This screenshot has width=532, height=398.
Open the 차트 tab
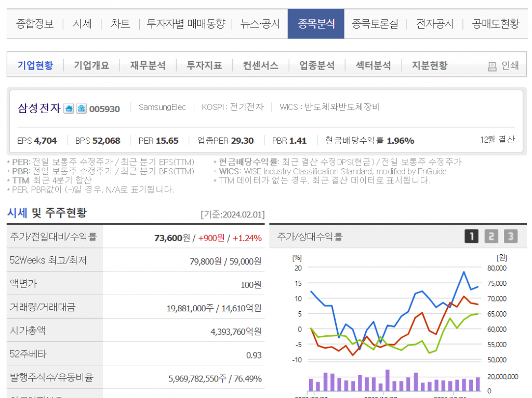(x=121, y=24)
